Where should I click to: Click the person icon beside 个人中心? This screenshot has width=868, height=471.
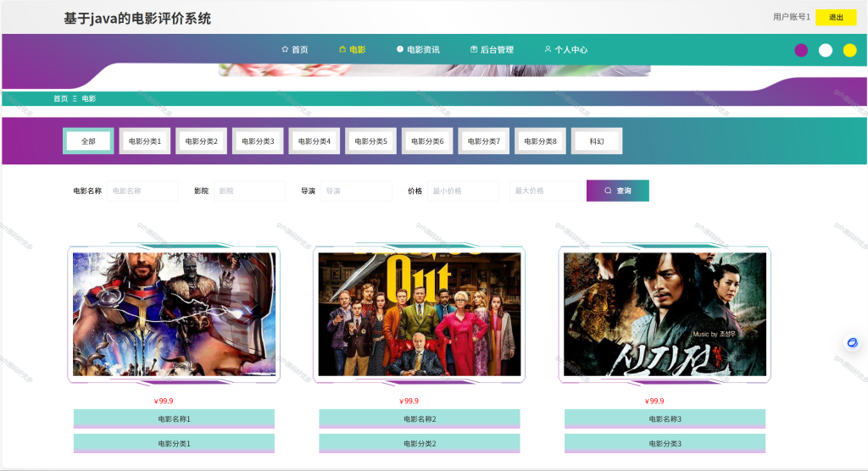548,49
